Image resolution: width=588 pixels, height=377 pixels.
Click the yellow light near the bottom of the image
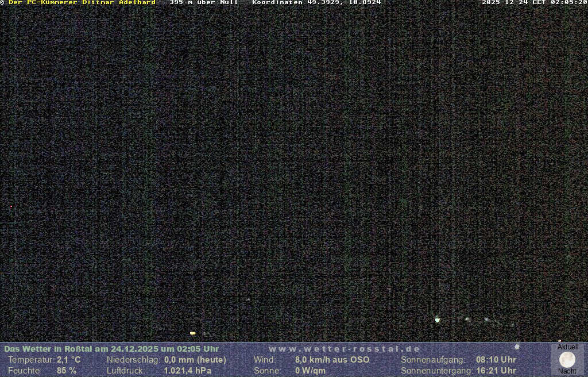pyautogui.click(x=193, y=333)
